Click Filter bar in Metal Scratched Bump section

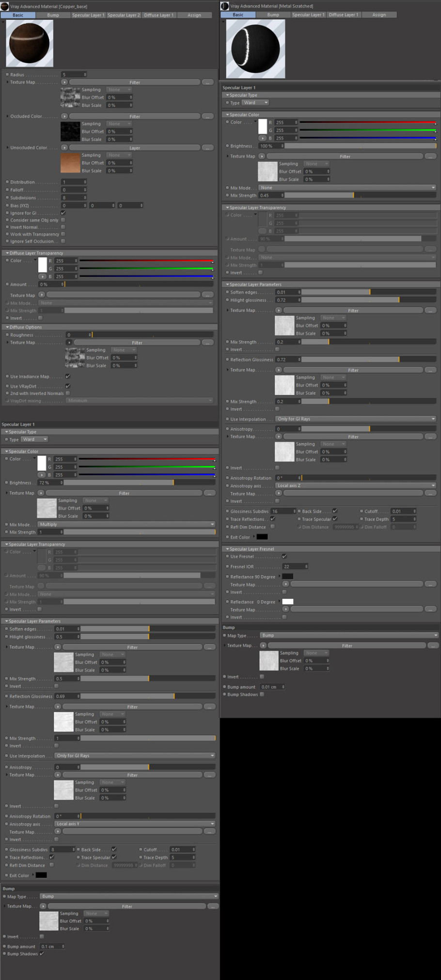(347, 645)
